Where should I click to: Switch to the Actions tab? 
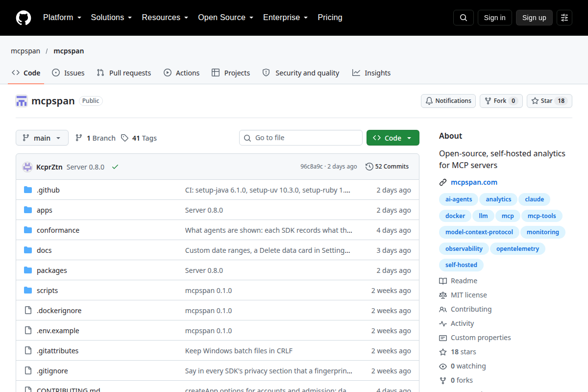181,73
